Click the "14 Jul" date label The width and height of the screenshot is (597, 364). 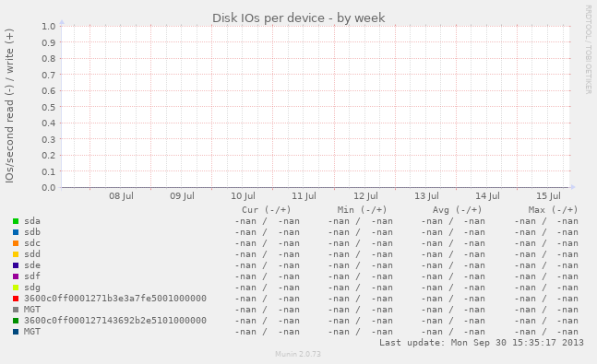487,196
